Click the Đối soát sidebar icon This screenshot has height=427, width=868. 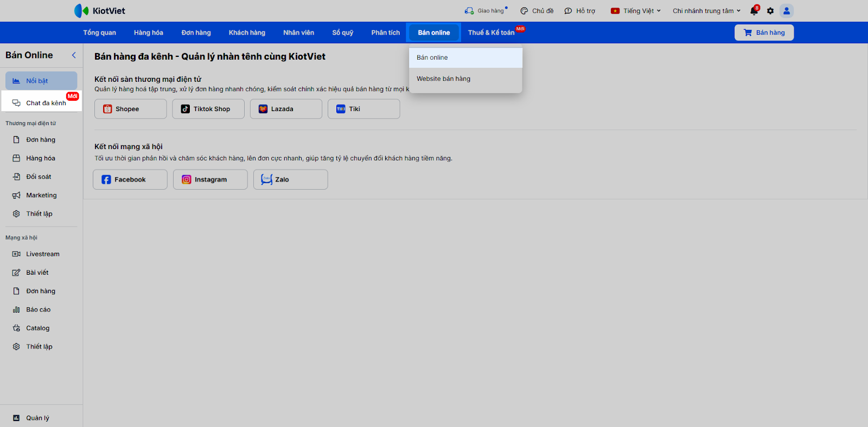click(16, 177)
